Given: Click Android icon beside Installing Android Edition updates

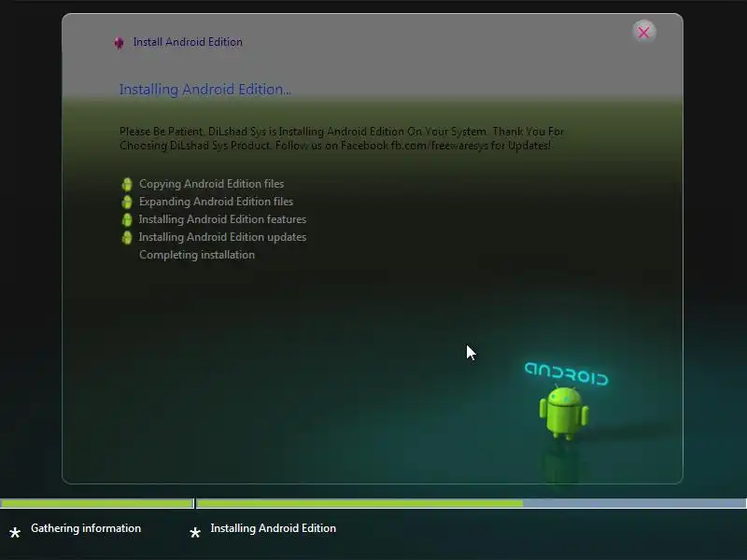Looking at the screenshot, I should pyautogui.click(x=127, y=237).
